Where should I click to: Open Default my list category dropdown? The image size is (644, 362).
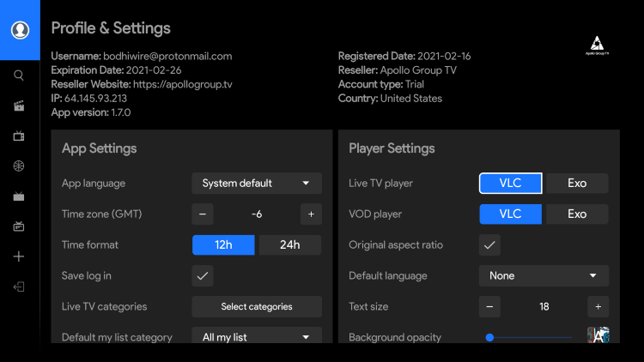257,335
